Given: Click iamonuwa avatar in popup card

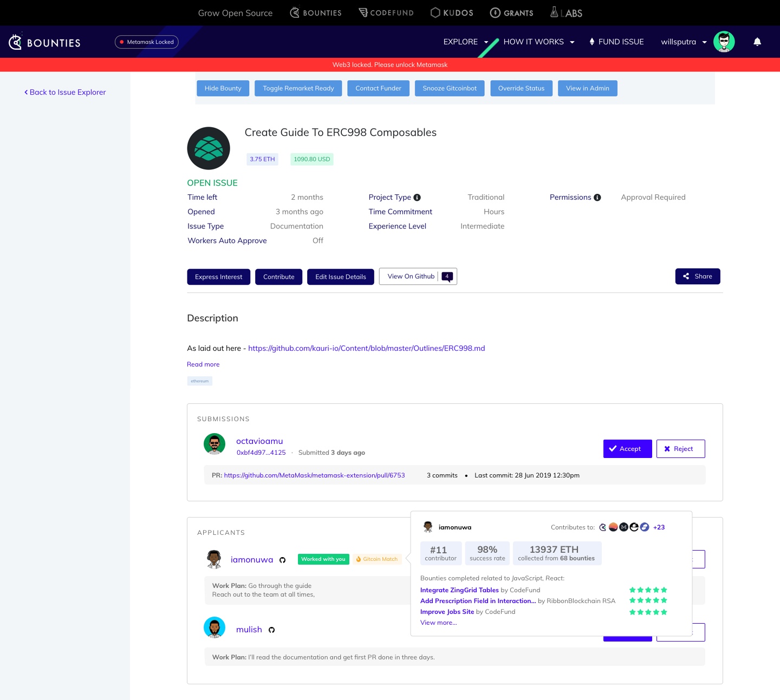Looking at the screenshot, I should (x=428, y=527).
